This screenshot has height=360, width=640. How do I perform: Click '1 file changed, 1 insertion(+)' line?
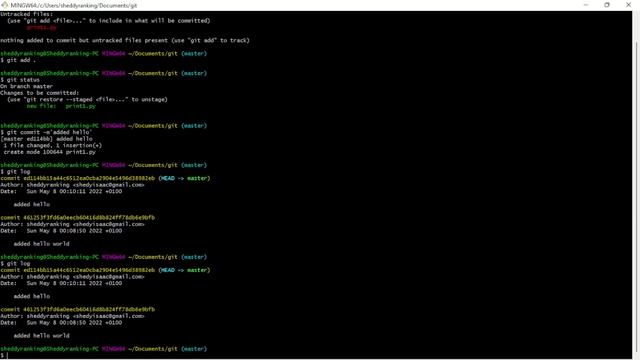tap(52, 145)
